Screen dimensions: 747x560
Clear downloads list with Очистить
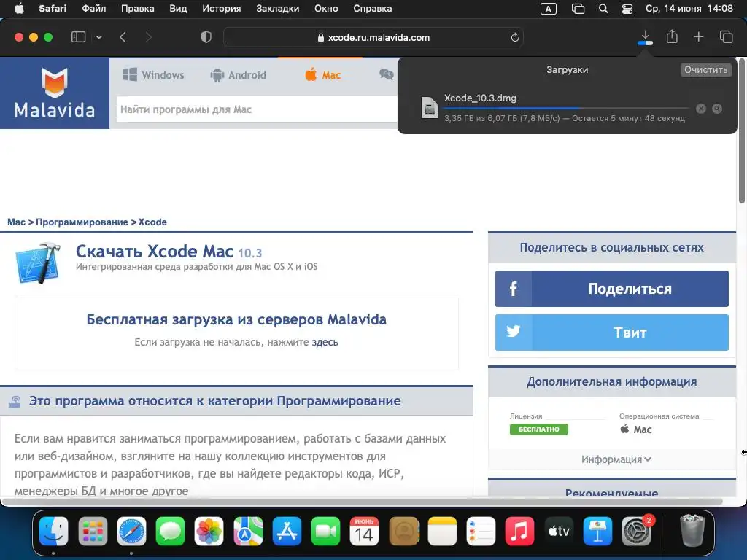[705, 69]
